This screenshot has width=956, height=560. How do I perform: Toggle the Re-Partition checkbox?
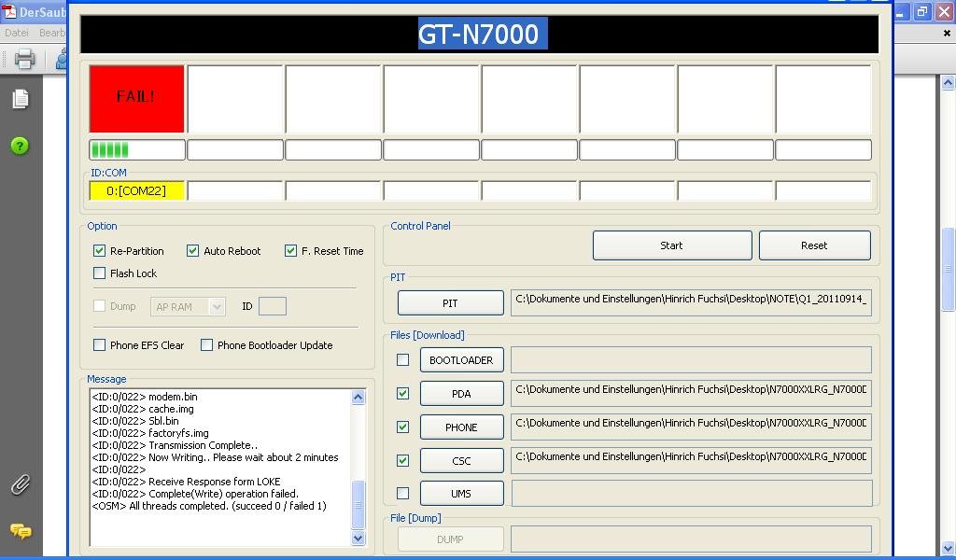(99, 250)
